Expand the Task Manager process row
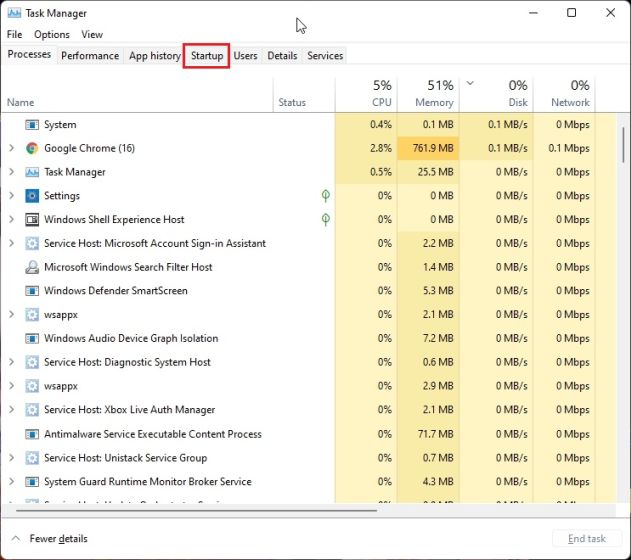631x560 pixels. pos(12,172)
